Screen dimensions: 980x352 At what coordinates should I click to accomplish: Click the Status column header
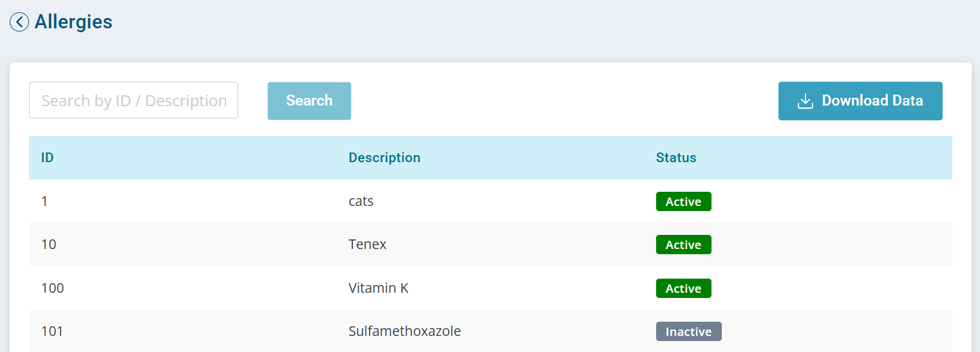[x=676, y=158]
